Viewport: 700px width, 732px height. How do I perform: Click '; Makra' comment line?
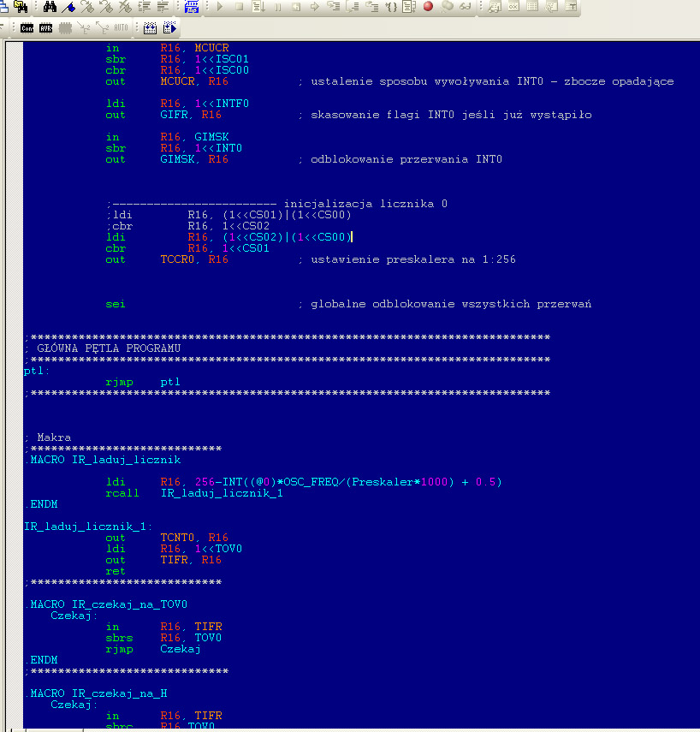(48, 437)
